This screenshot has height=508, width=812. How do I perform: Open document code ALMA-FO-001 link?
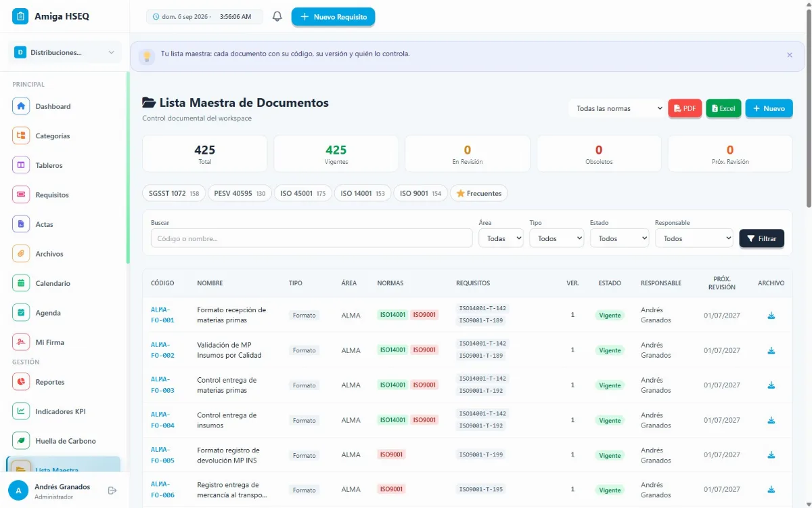click(162, 315)
